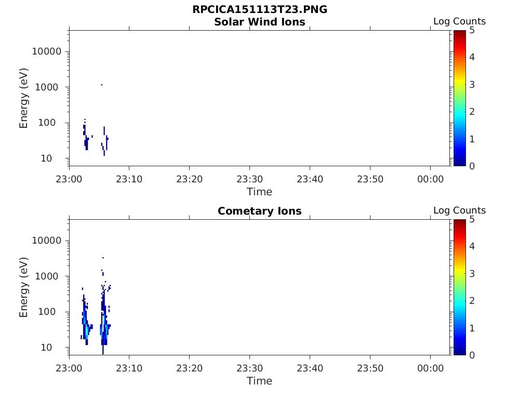Click the 23:40 tick label on Solar Wind plot
Screen dimensions: 532x399
[310, 179]
